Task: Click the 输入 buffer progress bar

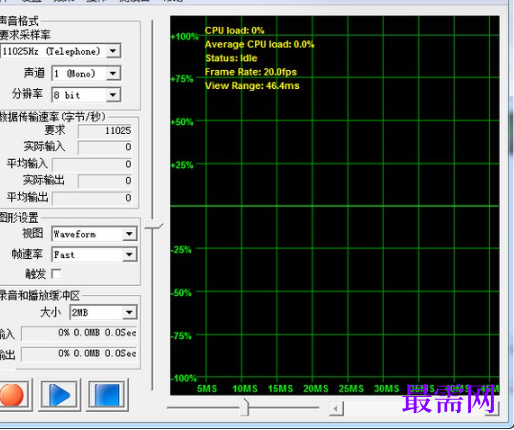Action: pyautogui.click(x=79, y=333)
